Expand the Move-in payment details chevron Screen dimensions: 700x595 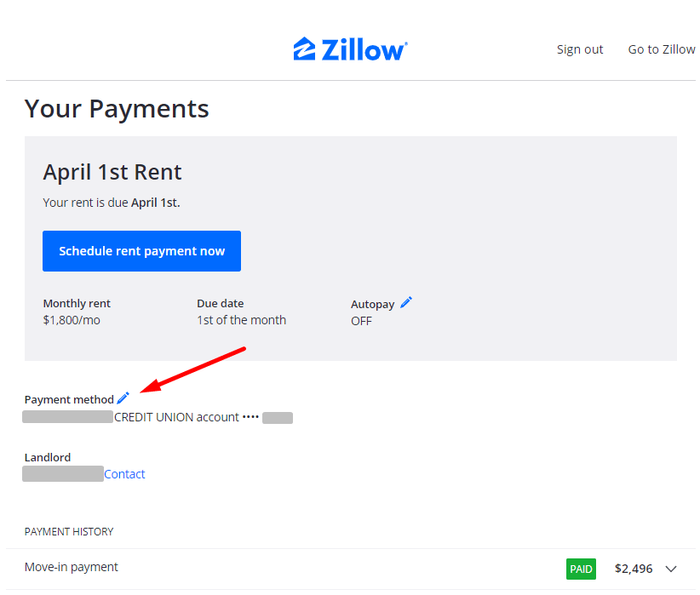(672, 568)
